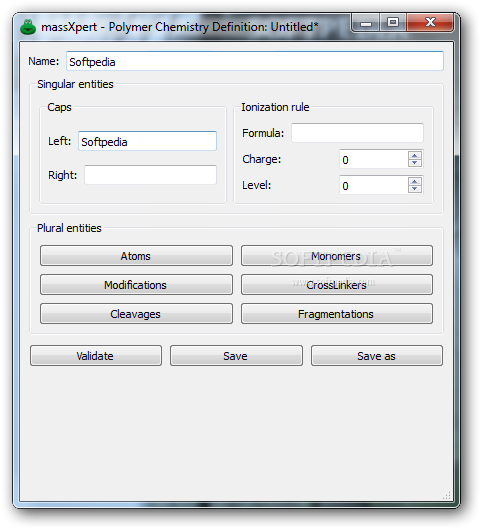Screen dimensions: 481x529
Task: Click the ionization Formula field
Action: pyautogui.click(x=357, y=133)
